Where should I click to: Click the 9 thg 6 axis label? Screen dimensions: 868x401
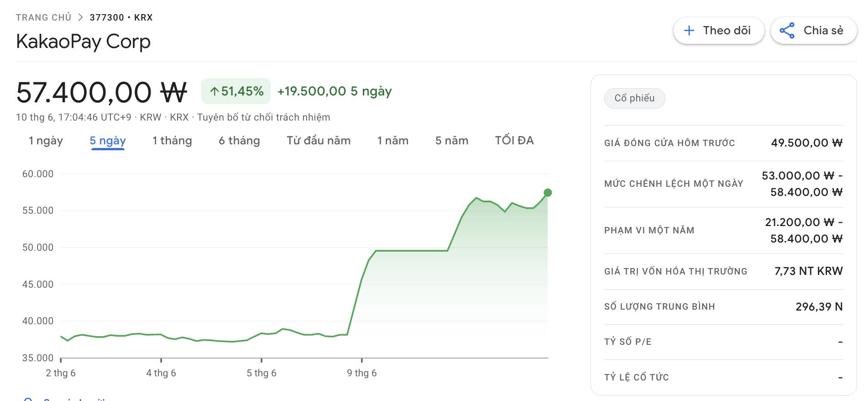(362, 373)
